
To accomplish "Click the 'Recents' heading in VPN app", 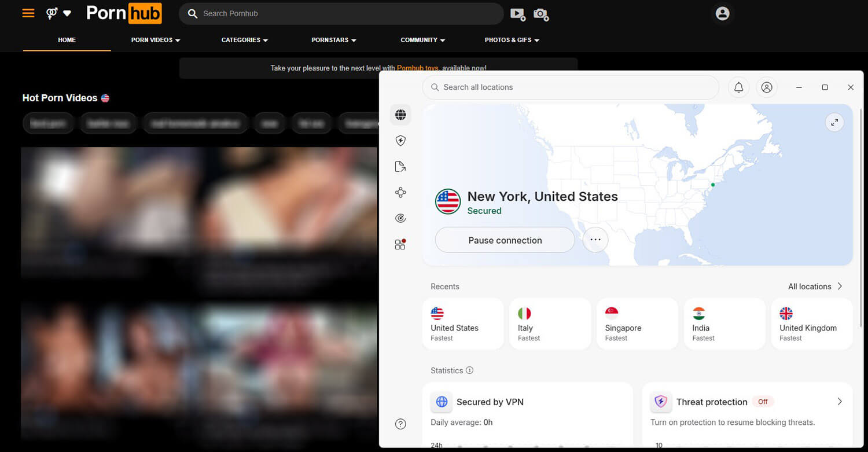I will pos(445,286).
